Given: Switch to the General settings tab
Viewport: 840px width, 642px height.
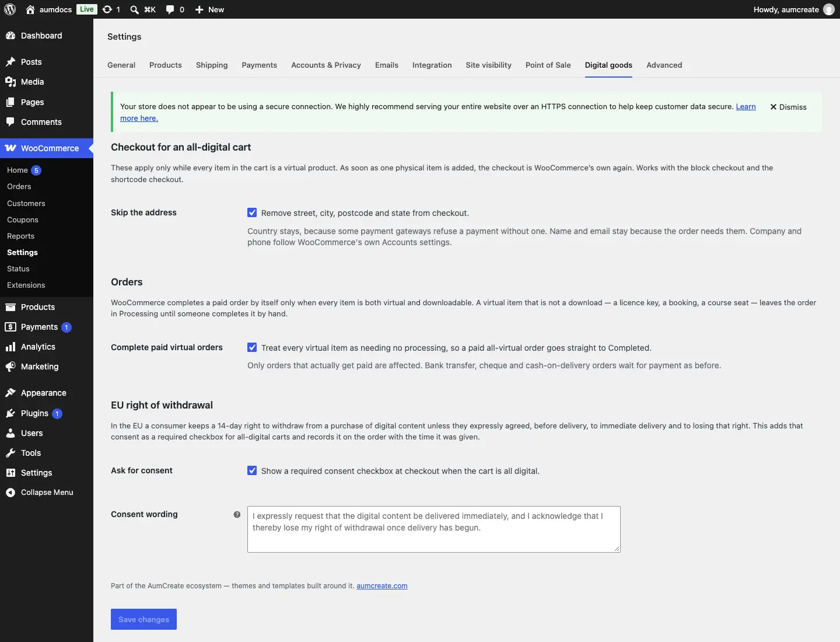Looking at the screenshot, I should pos(121,65).
